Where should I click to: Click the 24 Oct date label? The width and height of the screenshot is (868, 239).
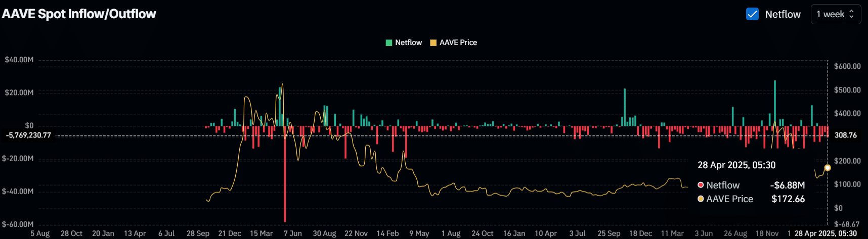[x=483, y=233]
